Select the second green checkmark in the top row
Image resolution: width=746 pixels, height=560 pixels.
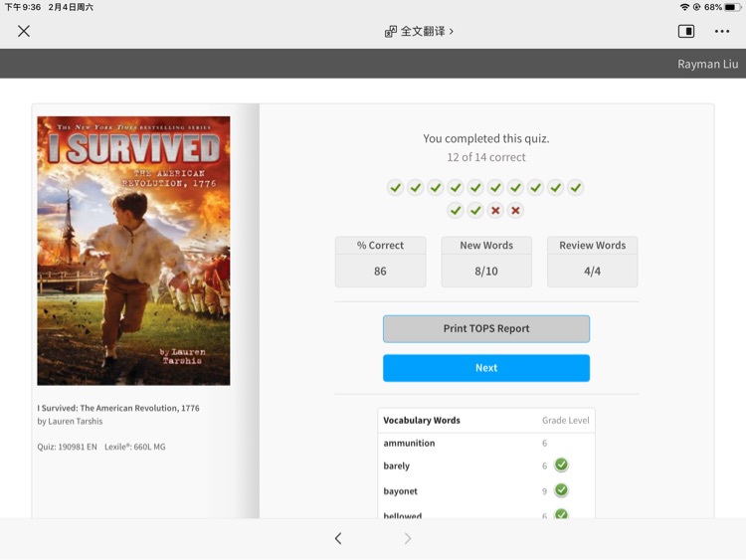pyautogui.click(x=416, y=188)
